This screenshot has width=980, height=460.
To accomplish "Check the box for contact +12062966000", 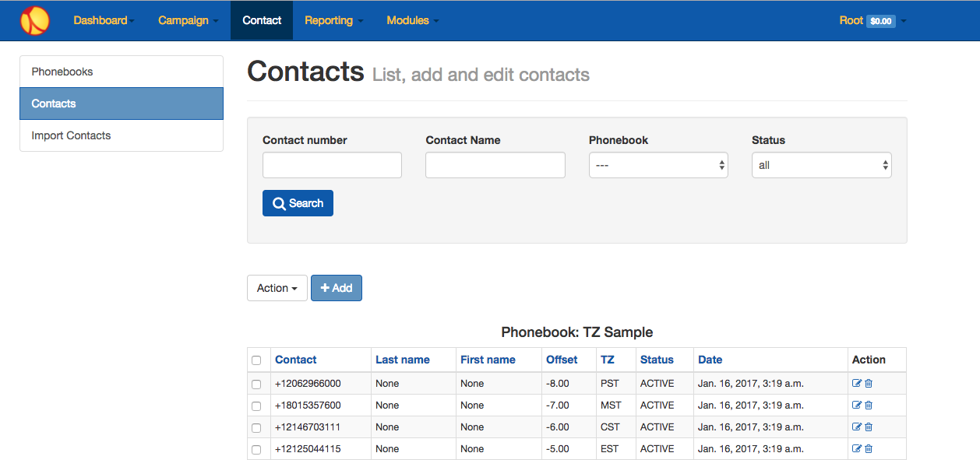I will point(256,385).
